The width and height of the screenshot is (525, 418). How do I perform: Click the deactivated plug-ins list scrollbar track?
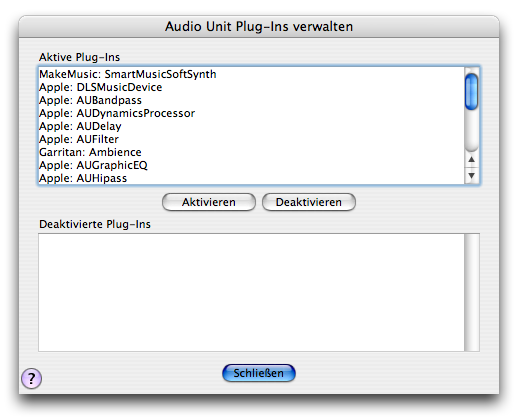click(x=472, y=292)
